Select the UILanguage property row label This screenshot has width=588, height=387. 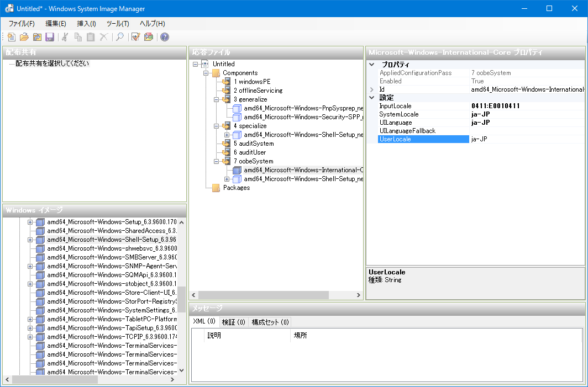[x=396, y=123]
